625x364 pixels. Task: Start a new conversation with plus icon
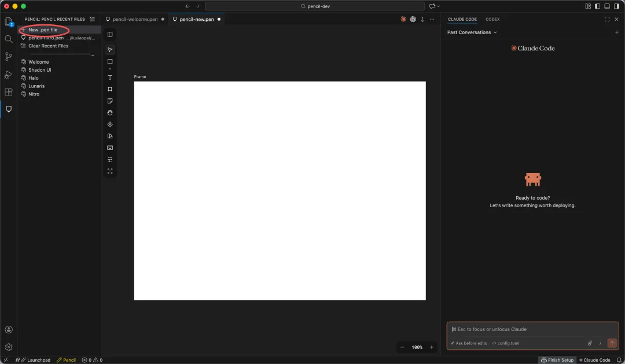617,32
